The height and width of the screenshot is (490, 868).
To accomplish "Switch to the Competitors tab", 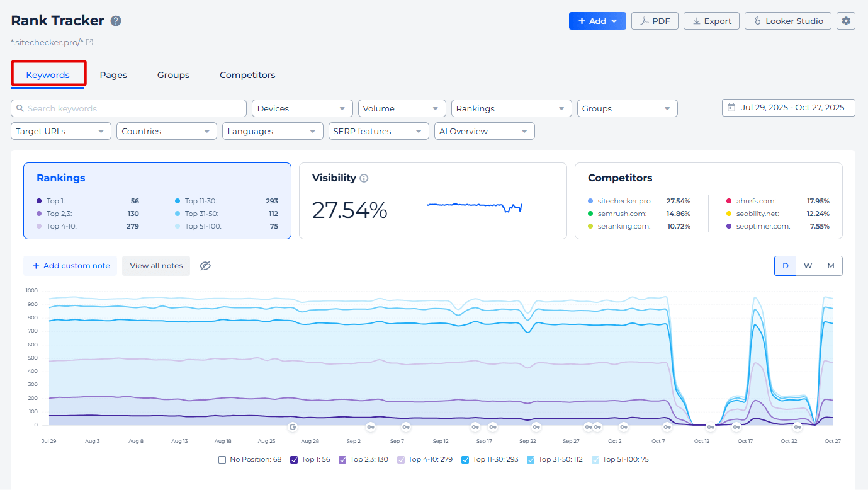I will pyautogui.click(x=247, y=75).
